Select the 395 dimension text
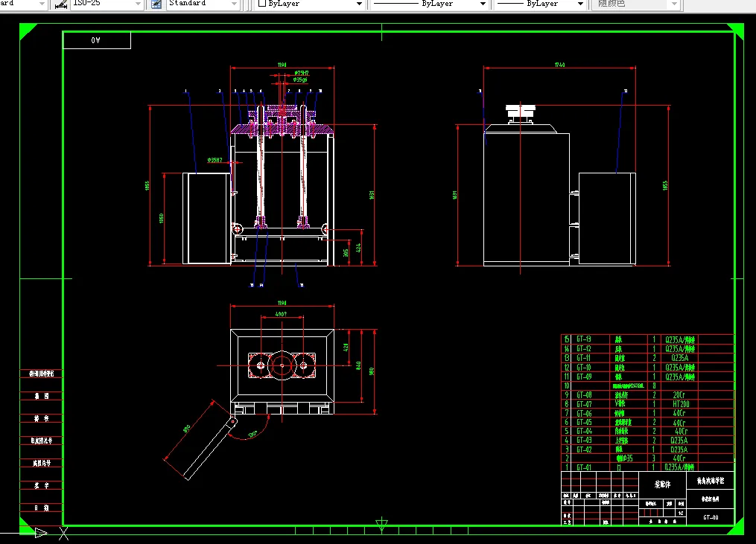756x544 pixels. 346,253
